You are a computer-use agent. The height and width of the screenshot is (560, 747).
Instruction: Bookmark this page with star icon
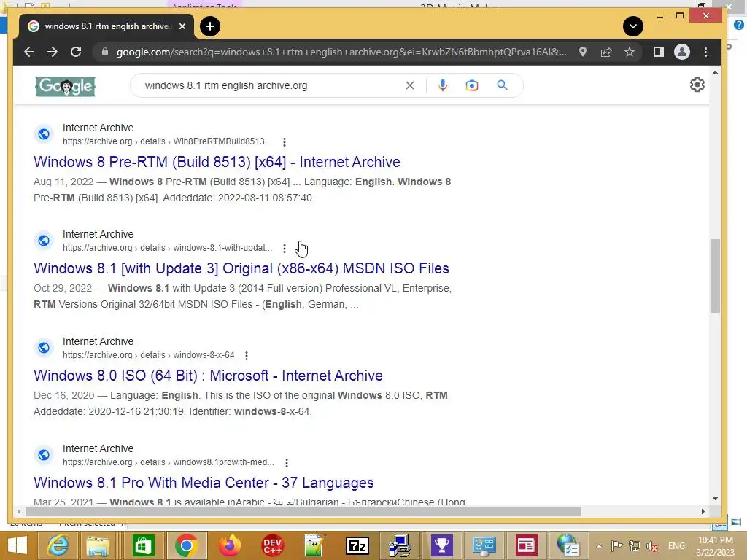tap(630, 52)
